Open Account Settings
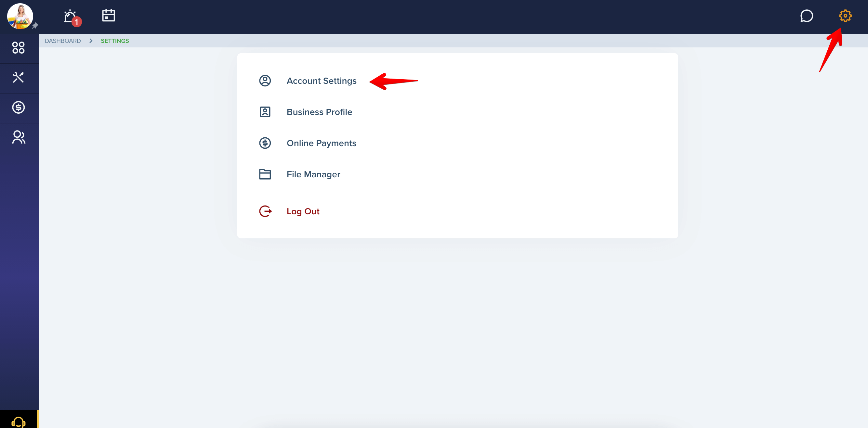 coord(322,81)
